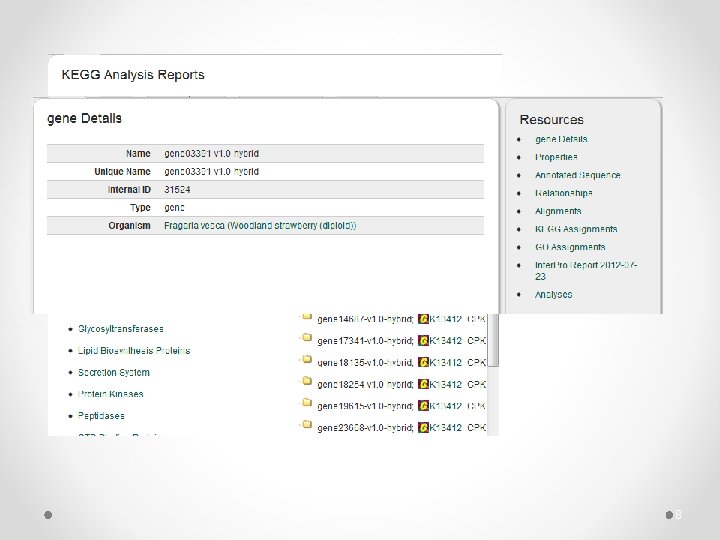Click KEGG icon in the top gene146 row

click(423, 319)
